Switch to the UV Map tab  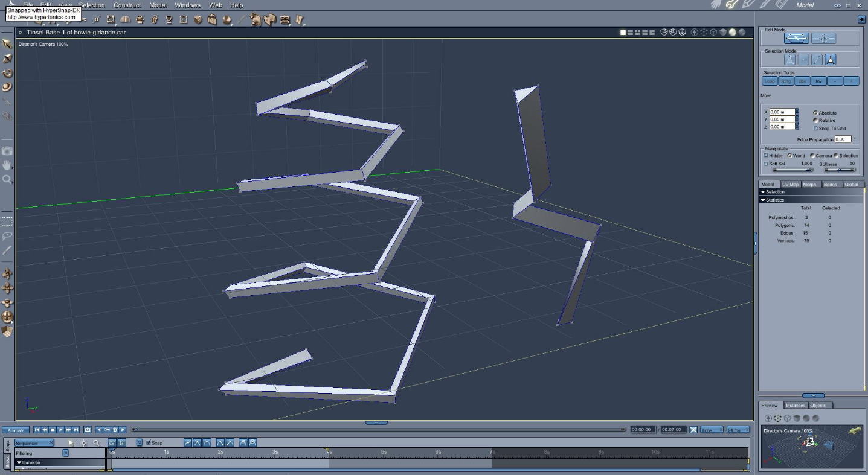point(790,185)
